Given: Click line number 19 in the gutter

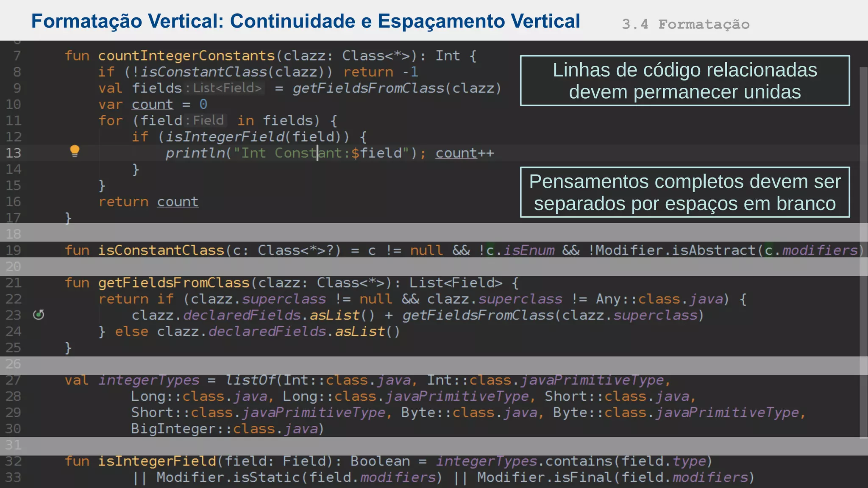Looking at the screenshot, I should [x=13, y=250].
